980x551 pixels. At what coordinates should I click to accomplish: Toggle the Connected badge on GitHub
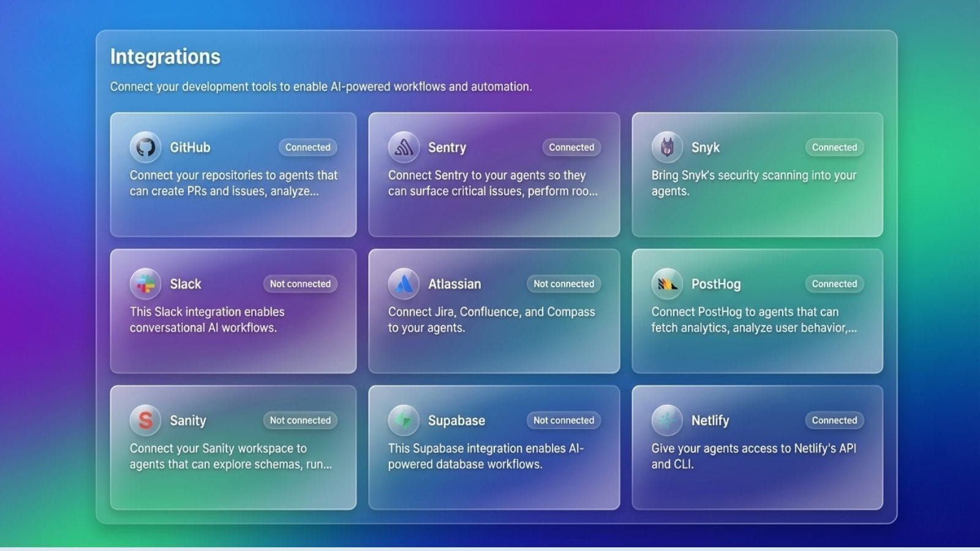308,147
